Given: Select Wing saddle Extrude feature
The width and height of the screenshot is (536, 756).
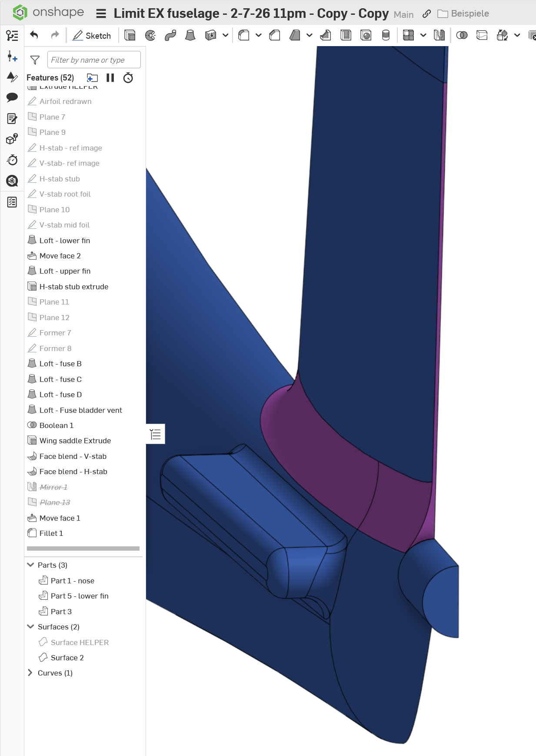Looking at the screenshot, I should tap(75, 441).
